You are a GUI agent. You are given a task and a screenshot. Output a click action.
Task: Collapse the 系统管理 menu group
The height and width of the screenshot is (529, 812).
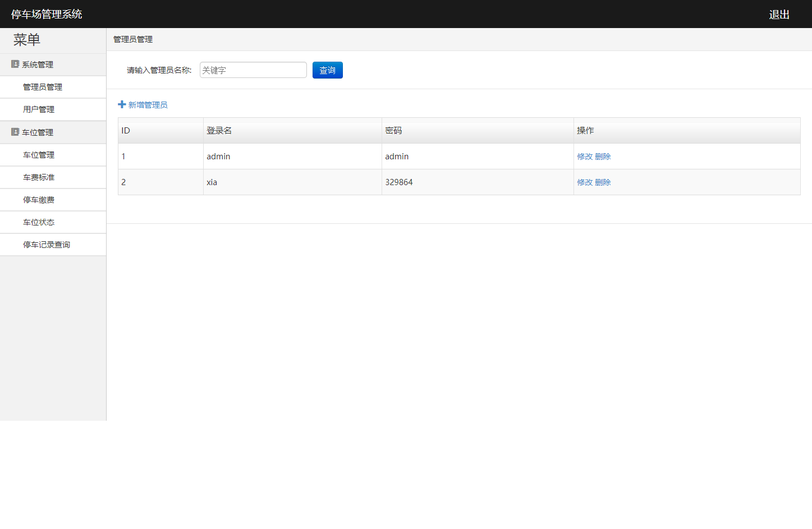38,65
